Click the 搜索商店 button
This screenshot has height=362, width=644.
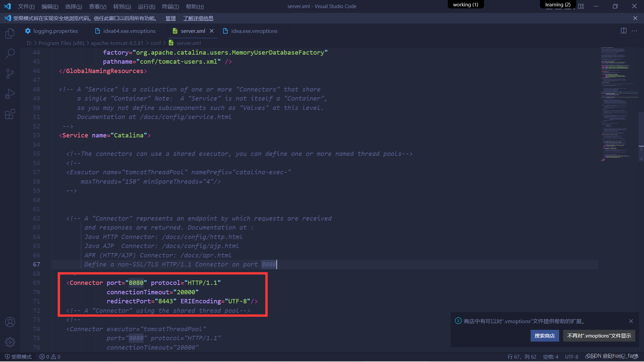point(544,336)
